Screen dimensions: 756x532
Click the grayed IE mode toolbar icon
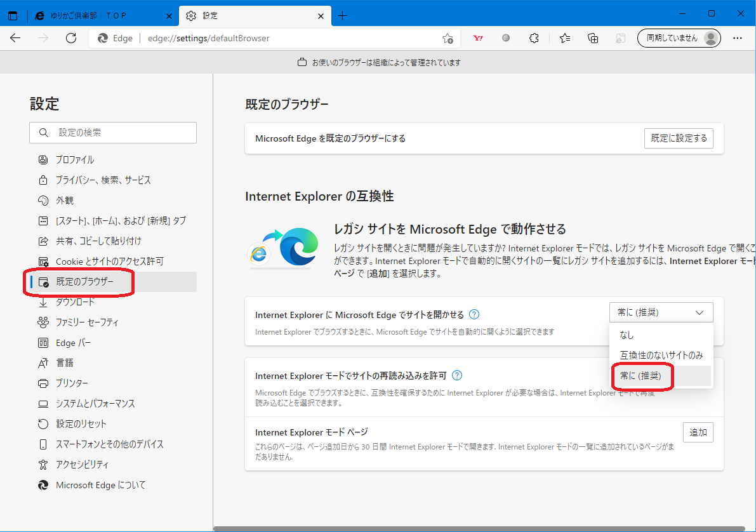pos(621,38)
